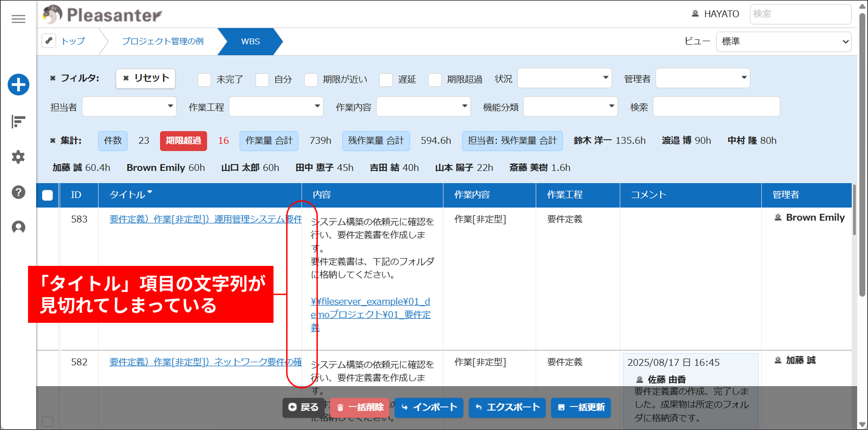Open the user account icon in sidebar
Viewport: 868px width, 430px height.
tap(19, 227)
